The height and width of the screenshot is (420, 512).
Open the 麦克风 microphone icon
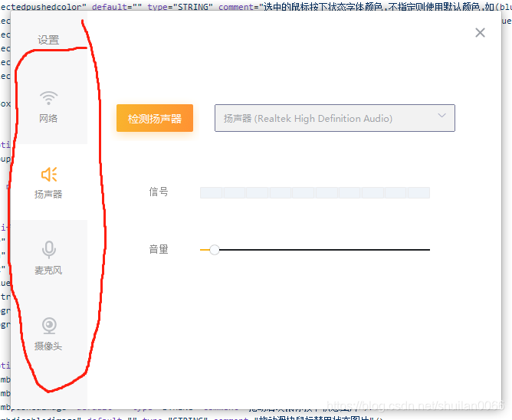pyautogui.click(x=49, y=250)
